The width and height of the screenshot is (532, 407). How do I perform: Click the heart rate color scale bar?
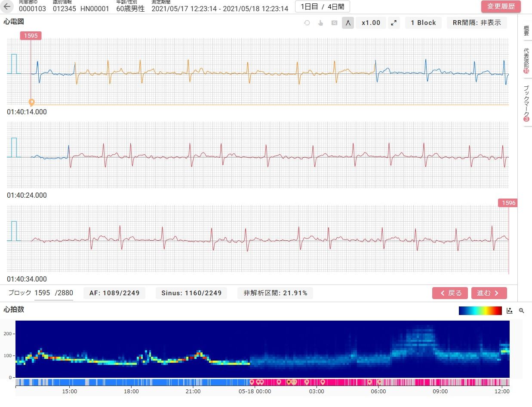[x=480, y=310]
